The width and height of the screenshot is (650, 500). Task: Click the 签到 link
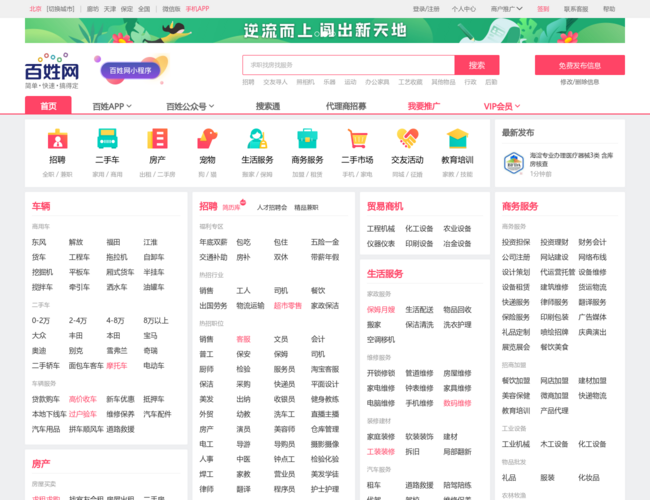[543, 9]
